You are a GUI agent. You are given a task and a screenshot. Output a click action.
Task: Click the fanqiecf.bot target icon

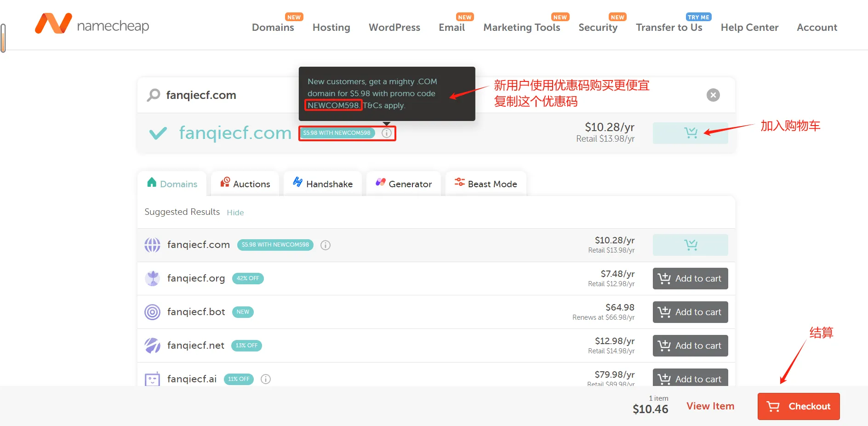pos(153,312)
